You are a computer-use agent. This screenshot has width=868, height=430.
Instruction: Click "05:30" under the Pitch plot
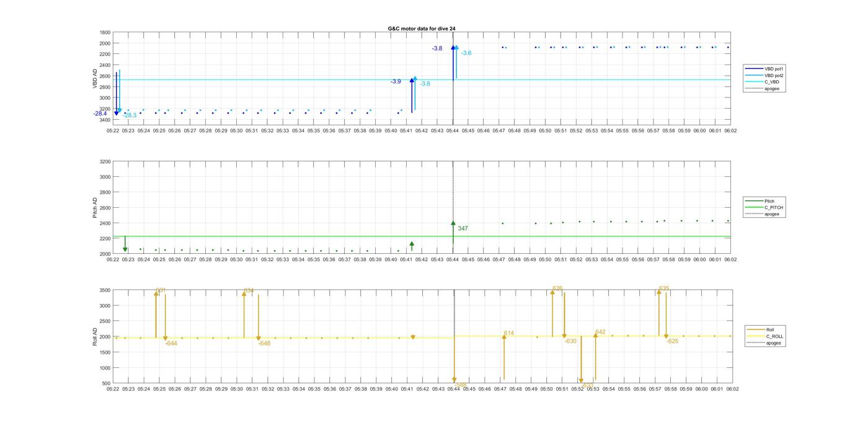(x=236, y=260)
